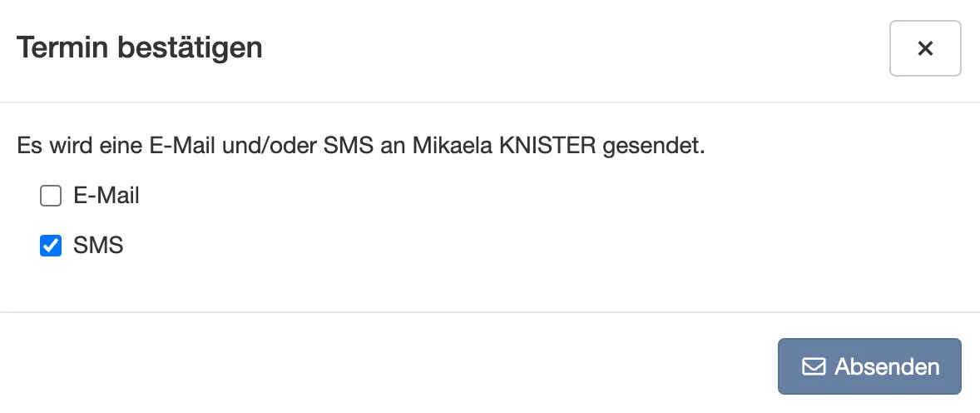Tick the empty box beside E-Mail
The height and width of the screenshot is (413, 980).
[51, 196]
